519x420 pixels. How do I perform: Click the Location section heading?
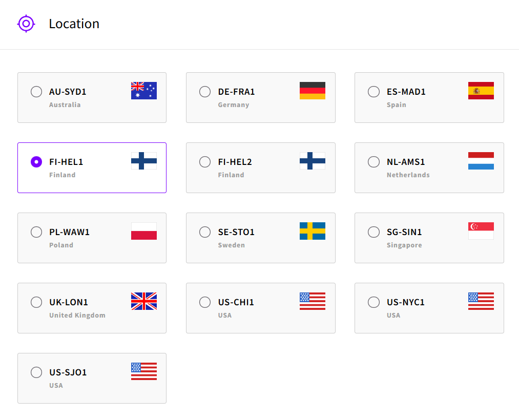pyautogui.click(x=74, y=24)
